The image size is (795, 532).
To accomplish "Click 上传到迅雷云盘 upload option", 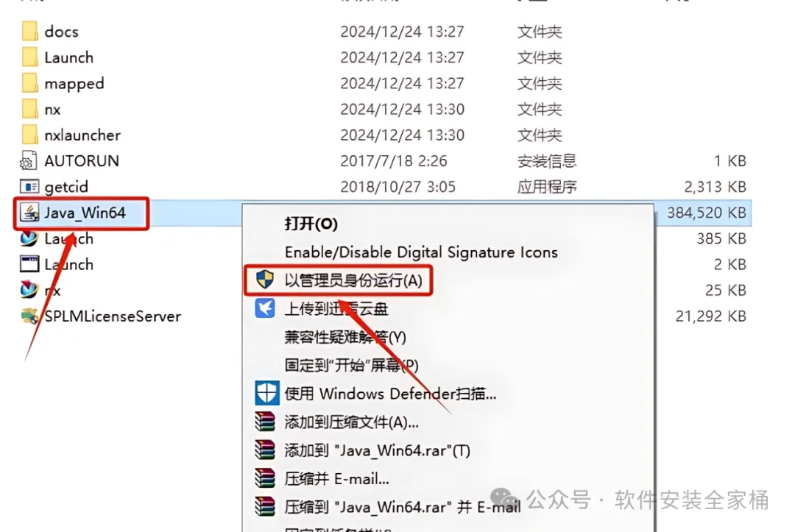I will pyautogui.click(x=336, y=308).
